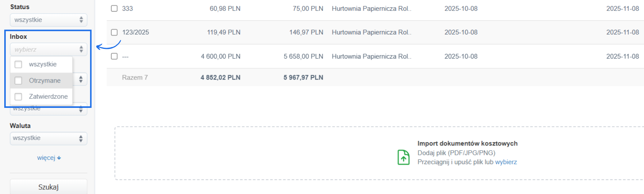Open the Status dropdown
This screenshot has width=644, height=194.
(48, 20)
